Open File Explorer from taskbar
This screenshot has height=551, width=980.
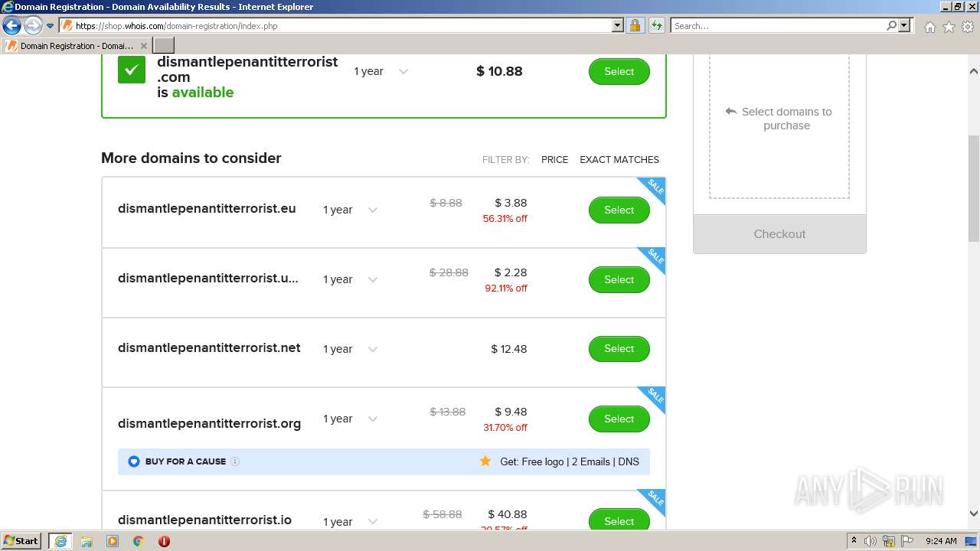[87, 541]
